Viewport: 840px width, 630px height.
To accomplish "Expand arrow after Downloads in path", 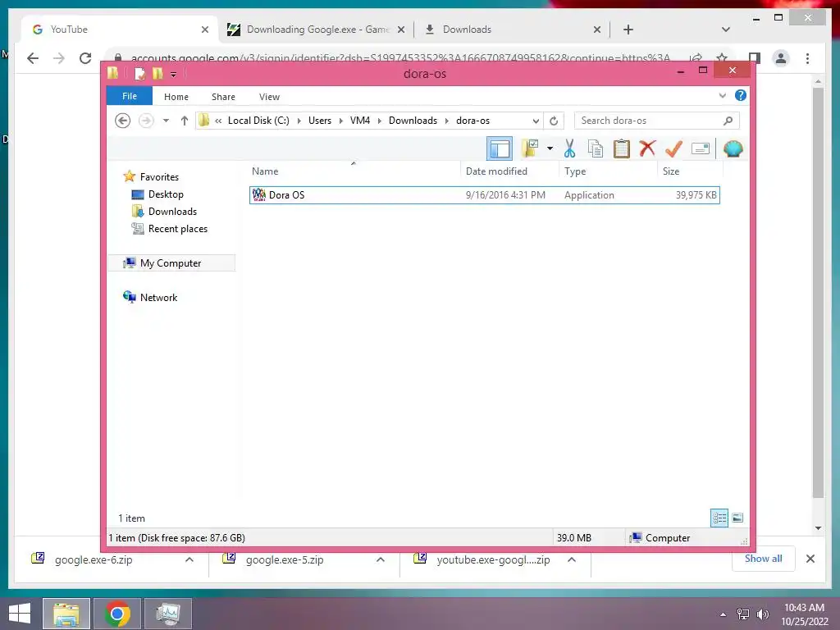I will pyautogui.click(x=447, y=121).
